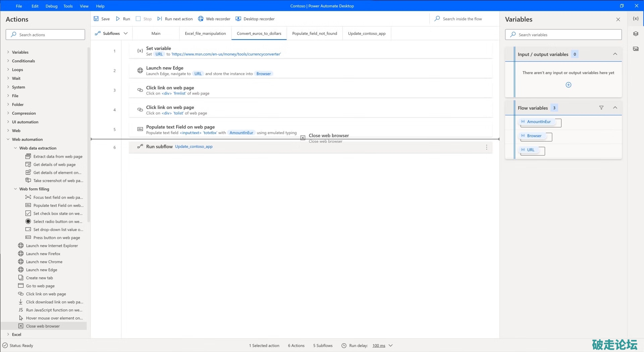Add new input/output variable plus icon
The width and height of the screenshot is (644, 352).
pos(569,85)
